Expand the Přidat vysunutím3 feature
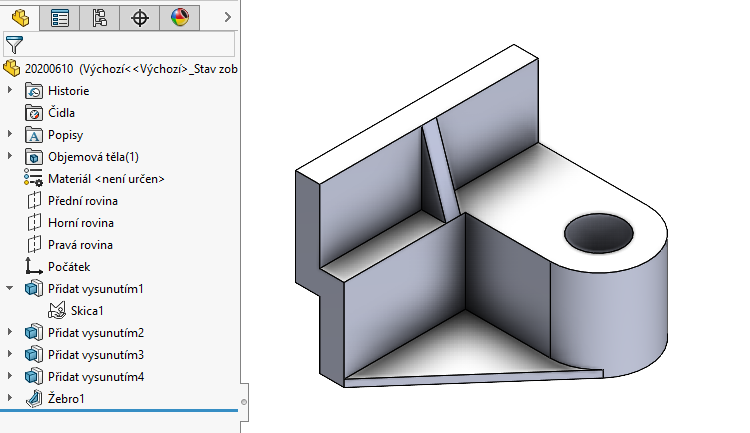This screenshot has height=433, width=750. point(10,354)
